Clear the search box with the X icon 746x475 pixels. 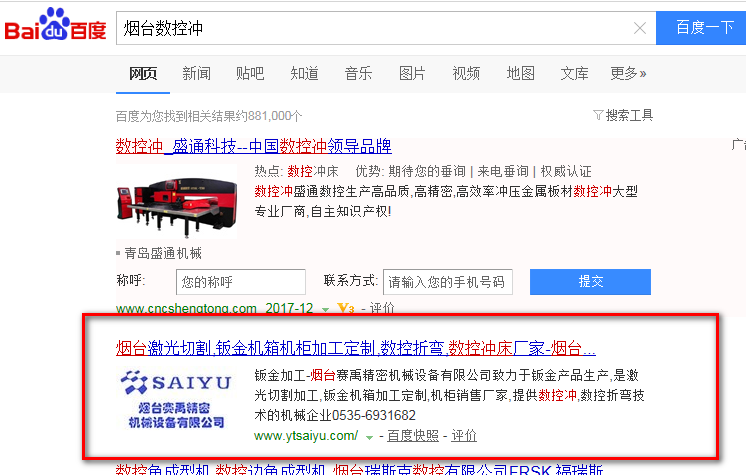pyautogui.click(x=640, y=28)
